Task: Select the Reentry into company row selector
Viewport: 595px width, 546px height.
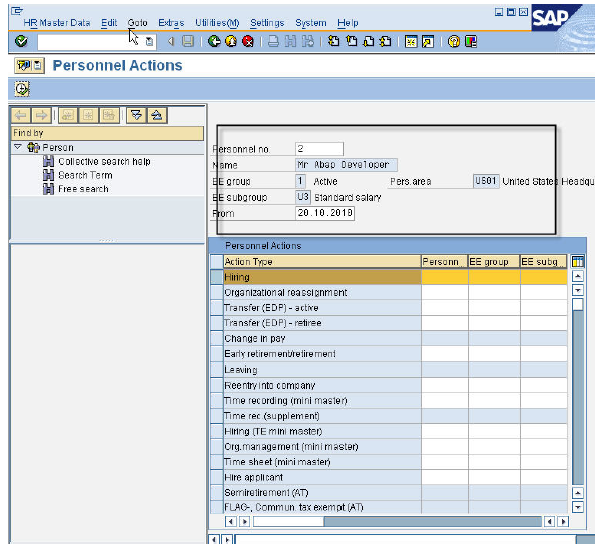Action: [217, 385]
